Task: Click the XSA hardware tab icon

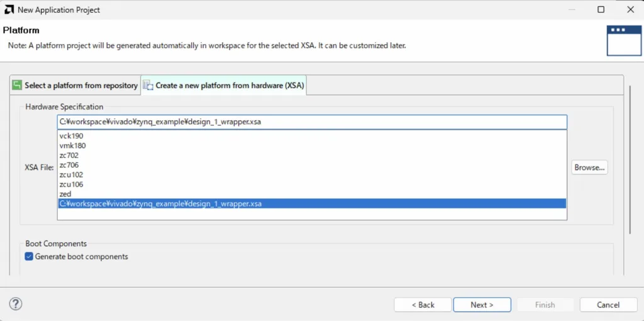Action: 148,85
